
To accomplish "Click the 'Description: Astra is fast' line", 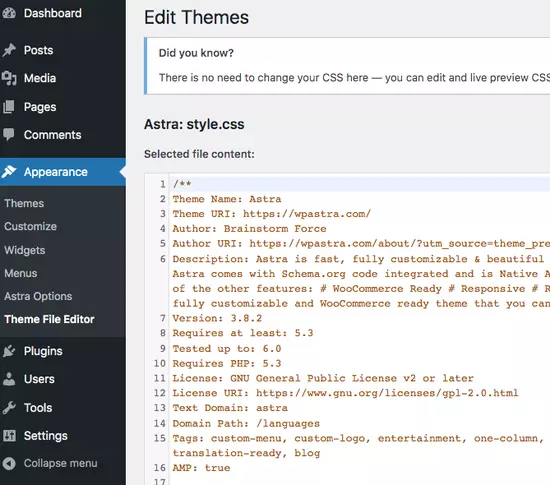I will click(358, 259).
